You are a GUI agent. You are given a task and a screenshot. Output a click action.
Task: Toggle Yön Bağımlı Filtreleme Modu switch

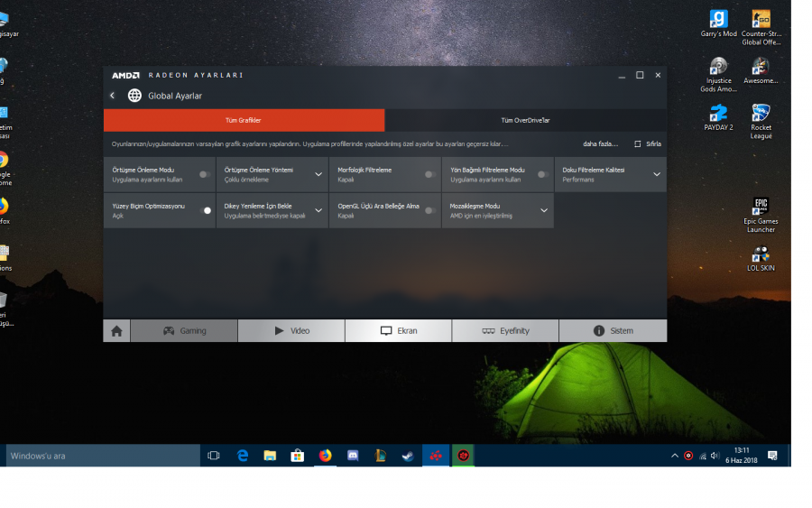(543, 174)
